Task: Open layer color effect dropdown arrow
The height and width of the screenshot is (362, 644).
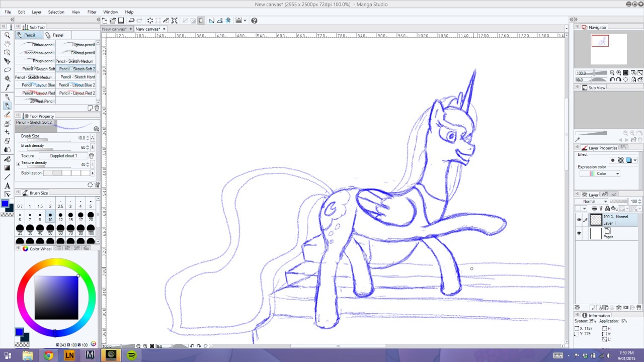Action: 635,160
